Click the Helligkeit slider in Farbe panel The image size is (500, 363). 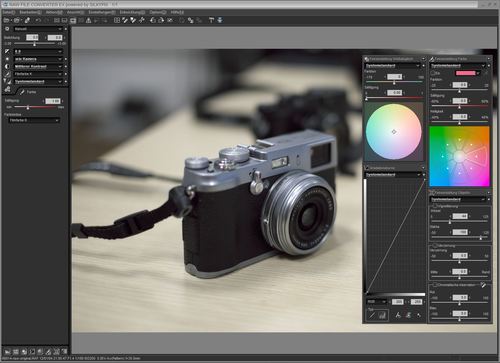[459, 122]
